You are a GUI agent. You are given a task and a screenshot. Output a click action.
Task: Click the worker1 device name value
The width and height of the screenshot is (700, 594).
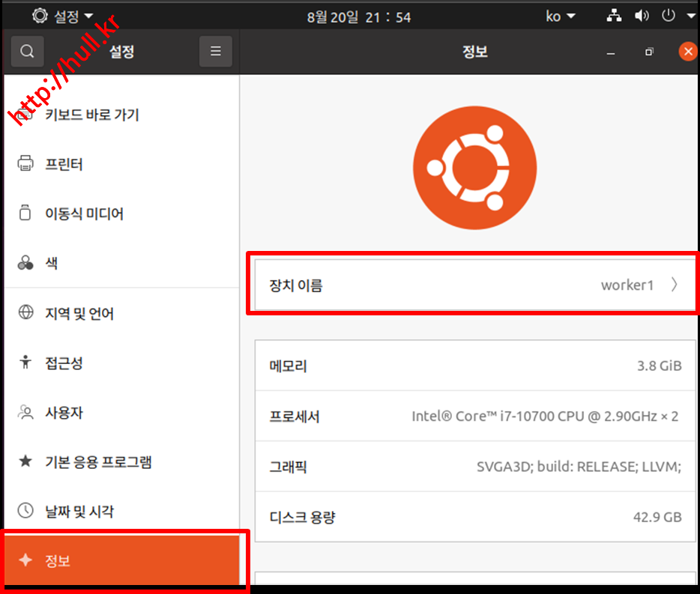tap(627, 285)
